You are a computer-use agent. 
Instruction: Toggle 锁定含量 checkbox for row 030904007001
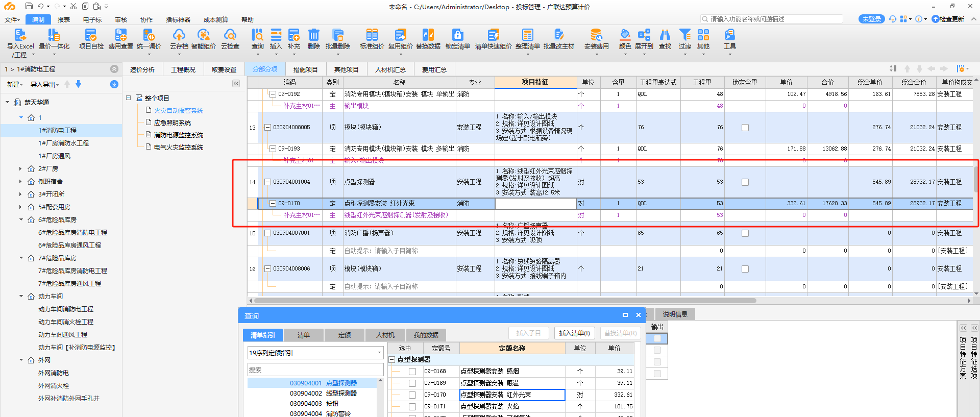[x=745, y=233]
